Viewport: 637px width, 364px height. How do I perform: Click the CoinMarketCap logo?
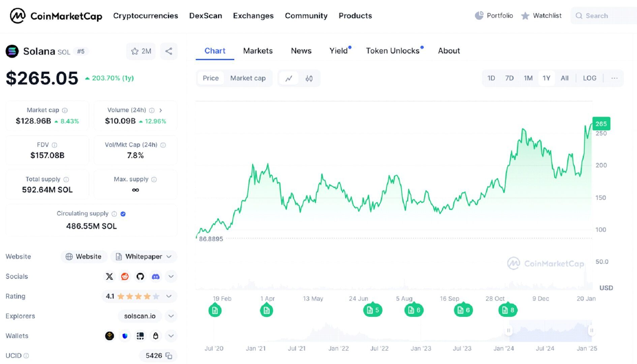point(56,16)
